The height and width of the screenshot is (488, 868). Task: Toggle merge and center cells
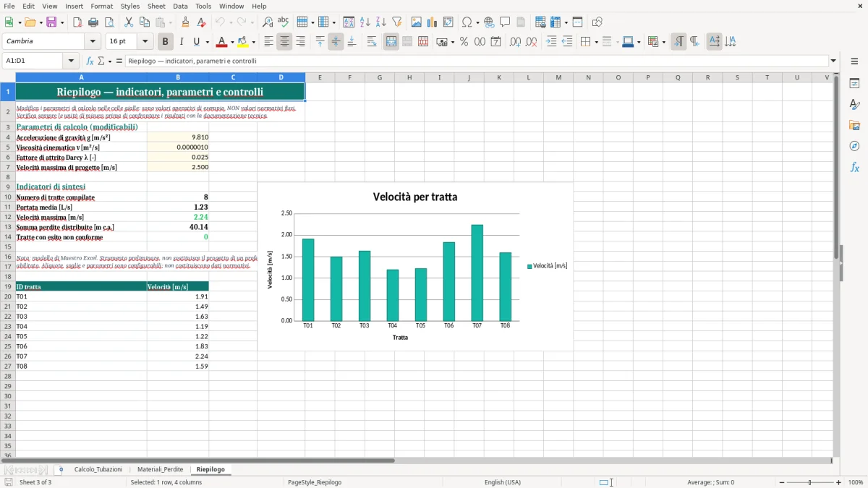pyautogui.click(x=391, y=42)
